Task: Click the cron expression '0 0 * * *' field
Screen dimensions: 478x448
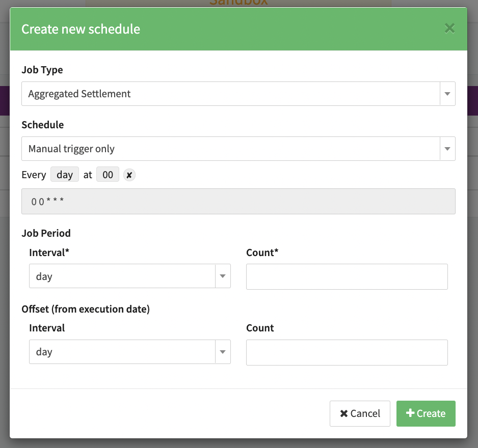Action: [x=238, y=202]
